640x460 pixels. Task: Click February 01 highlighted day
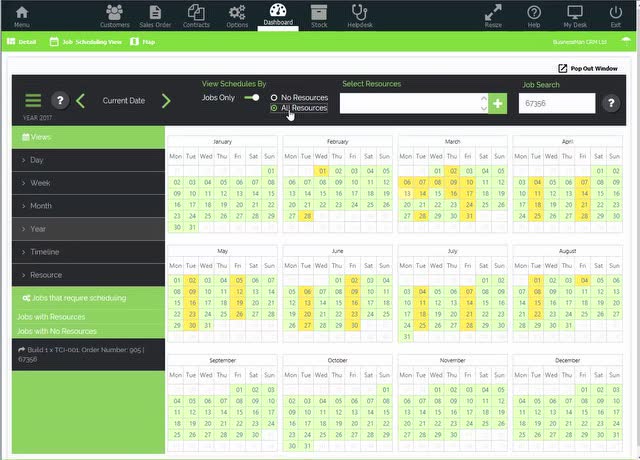322,171
